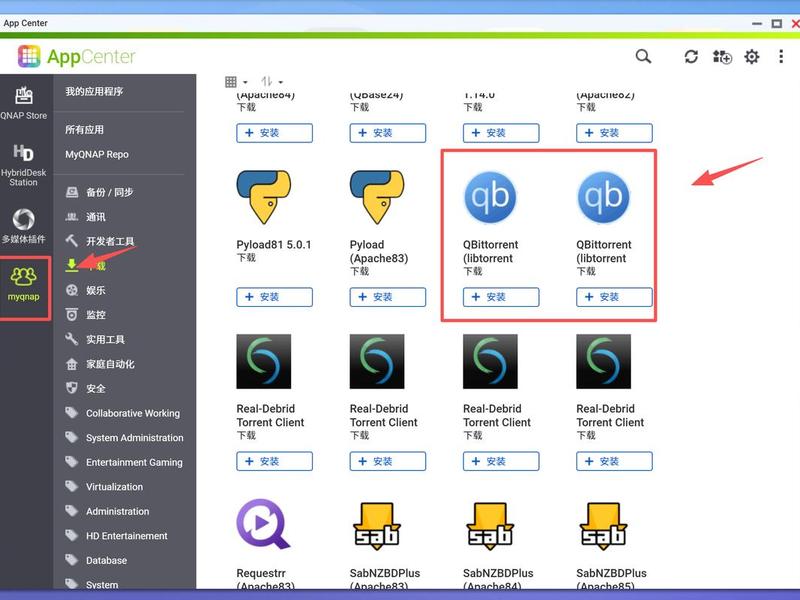
Task: Select the 家庭自动化 category
Action: 100,364
